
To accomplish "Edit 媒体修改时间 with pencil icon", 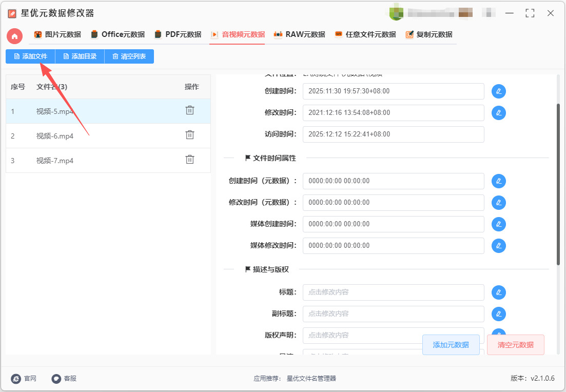I will pos(499,246).
